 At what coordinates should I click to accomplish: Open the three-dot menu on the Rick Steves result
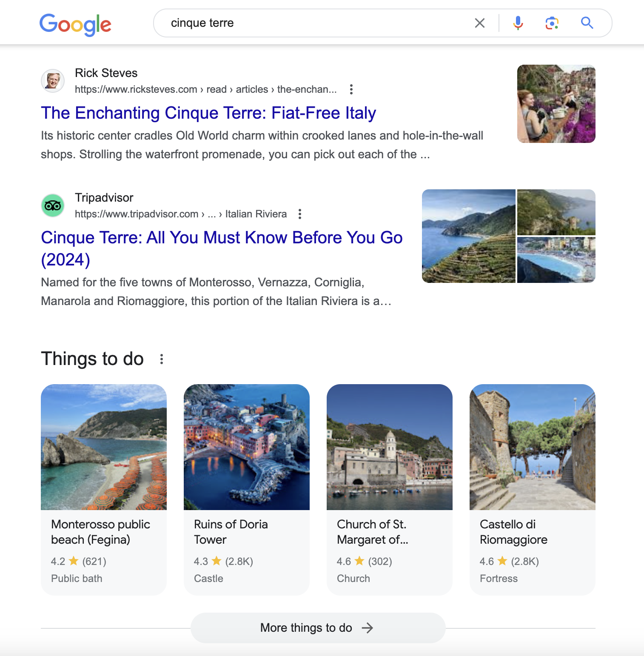pyautogui.click(x=352, y=89)
